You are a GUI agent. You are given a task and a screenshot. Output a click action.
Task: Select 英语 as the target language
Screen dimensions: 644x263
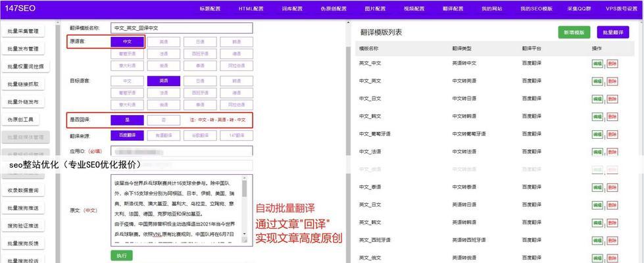click(x=163, y=81)
